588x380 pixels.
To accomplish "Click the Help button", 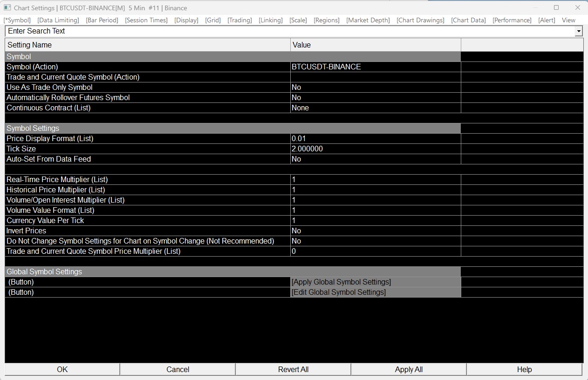I will (524, 369).
